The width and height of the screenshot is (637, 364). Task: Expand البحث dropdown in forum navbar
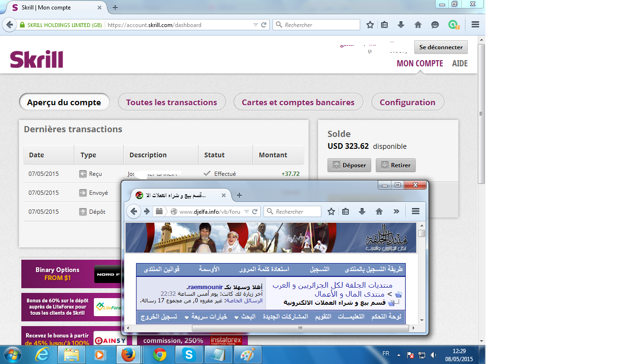pyautogui.click(x=237, y=317)
